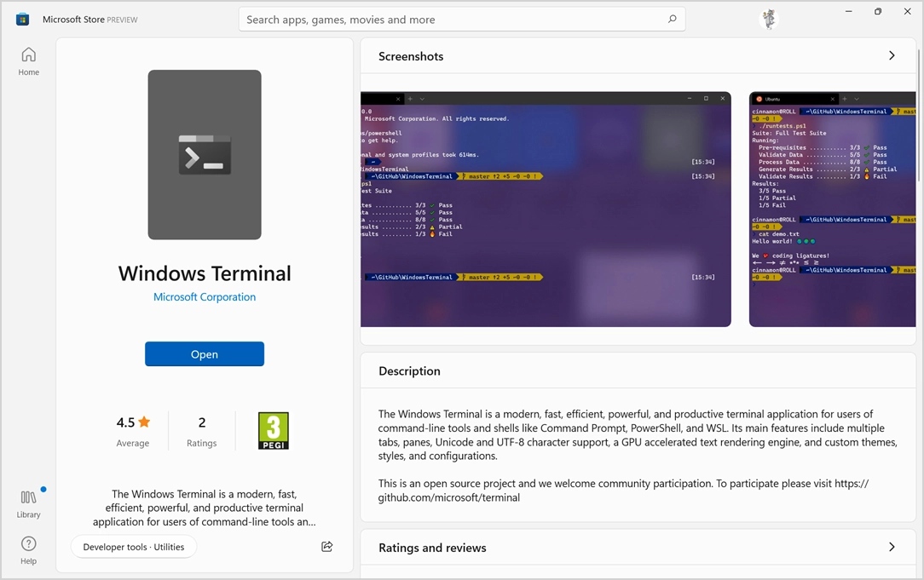This screenshot has height=580, width=924.
Task: Open the Windows Terminal app
Action: tap(205, 354)
